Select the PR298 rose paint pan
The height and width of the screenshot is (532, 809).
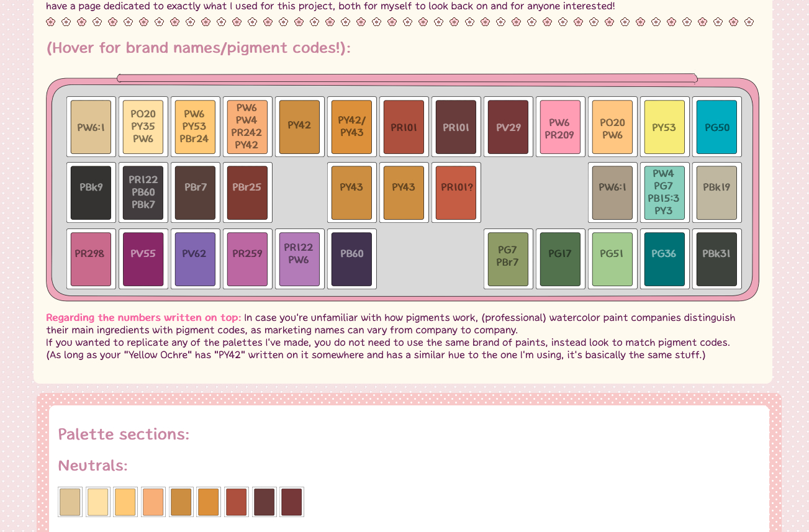(91, 259)
